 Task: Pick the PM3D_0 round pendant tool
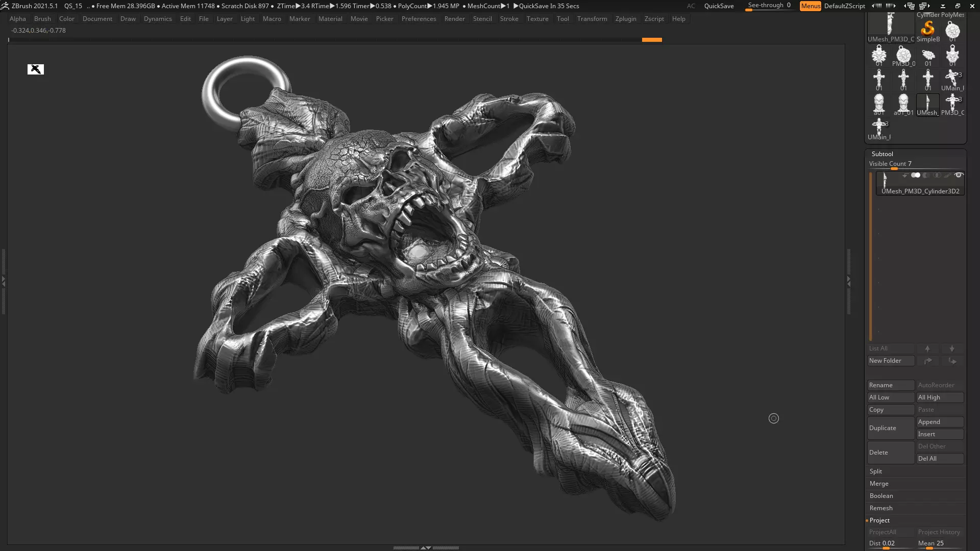pyautogui.click(x=903, y=56)
